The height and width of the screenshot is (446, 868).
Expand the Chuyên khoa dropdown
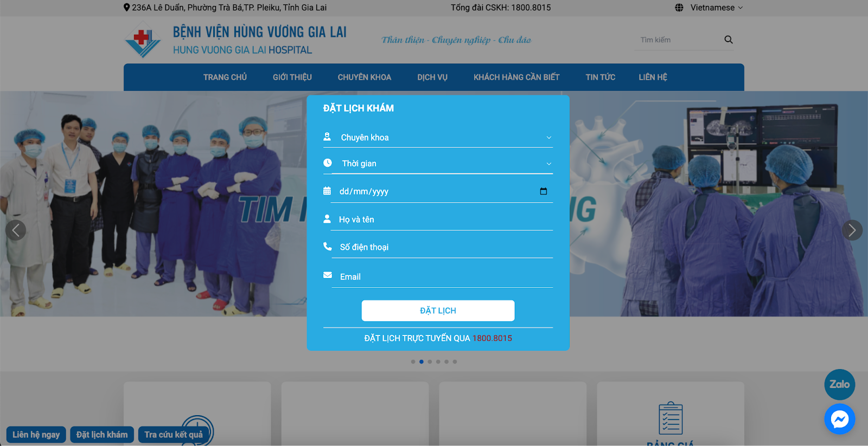click(438, 138)
